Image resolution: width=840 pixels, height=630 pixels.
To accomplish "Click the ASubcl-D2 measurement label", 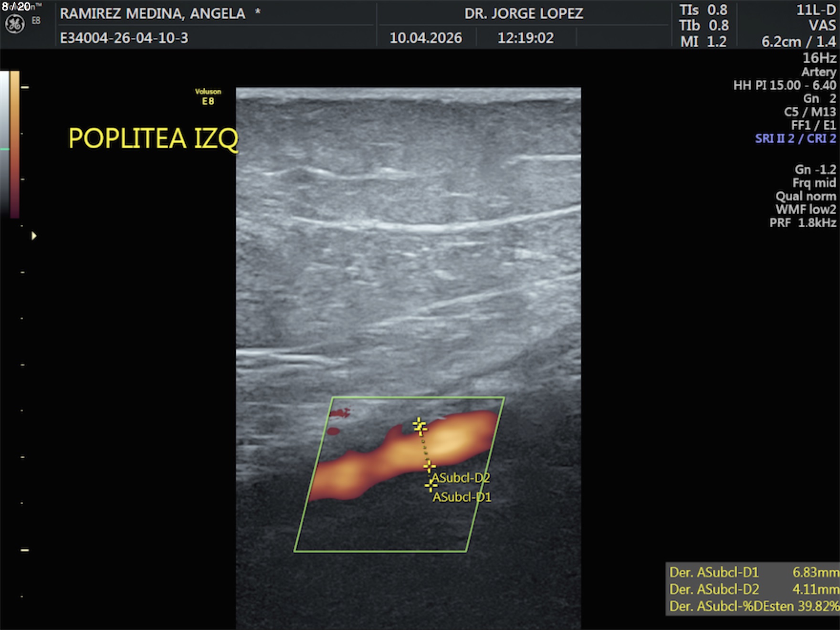I will [x=461, y=478].
